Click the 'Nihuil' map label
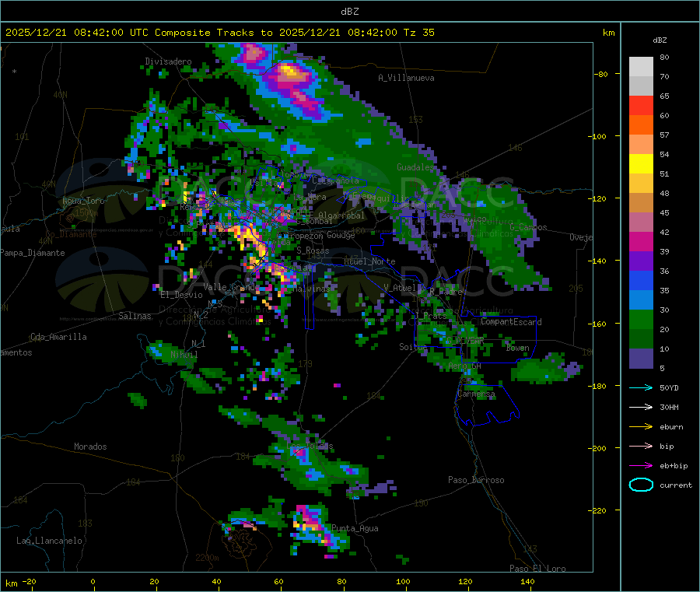This screenshot has width=700, height=592. tap(184, 355)
